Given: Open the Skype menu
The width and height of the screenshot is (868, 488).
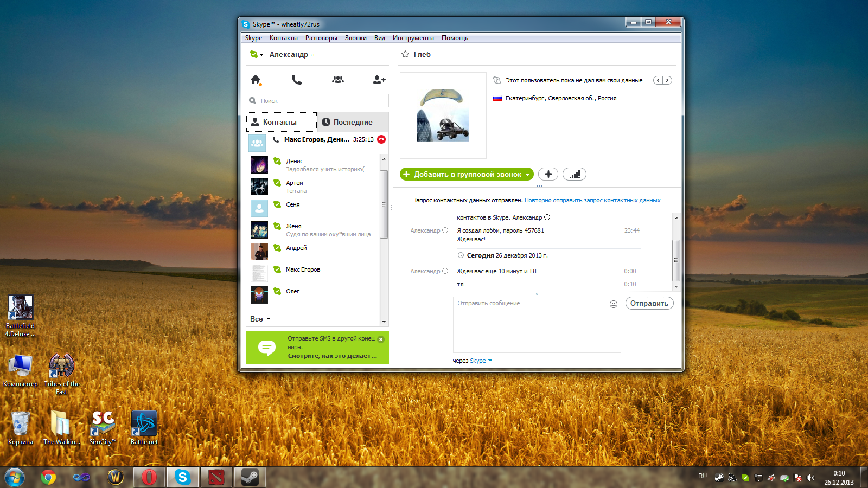Looking at the screenshot, I should [253, 38].
